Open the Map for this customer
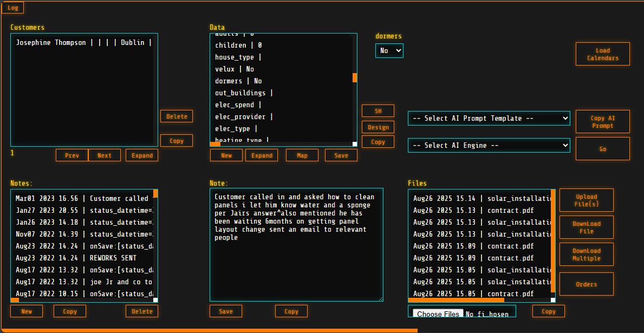The image size is (644, 333). click(x=302, y=155)
